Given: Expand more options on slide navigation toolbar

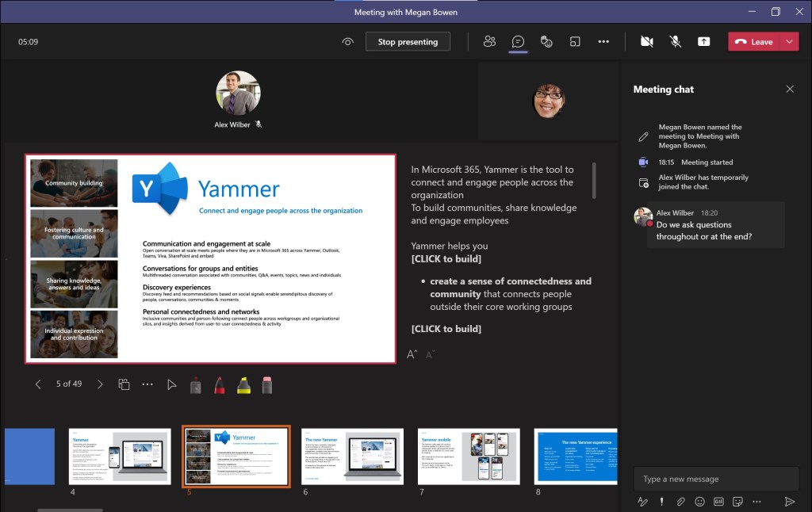Looking at the screenshot, I should pyautogui.click(x=147, y=384).
